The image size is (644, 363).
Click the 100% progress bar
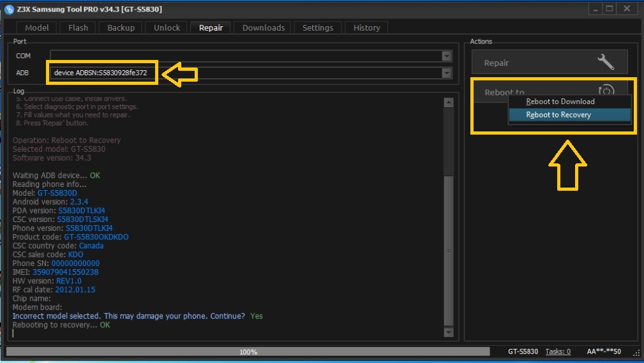[248, 352]
